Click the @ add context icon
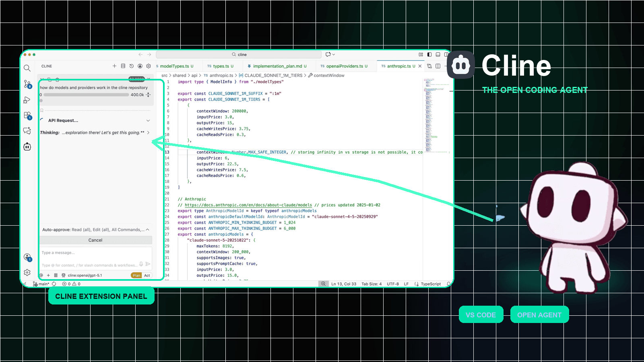Image resolution: width=644 pixels, height=362 pixels. tap(41, 276)
